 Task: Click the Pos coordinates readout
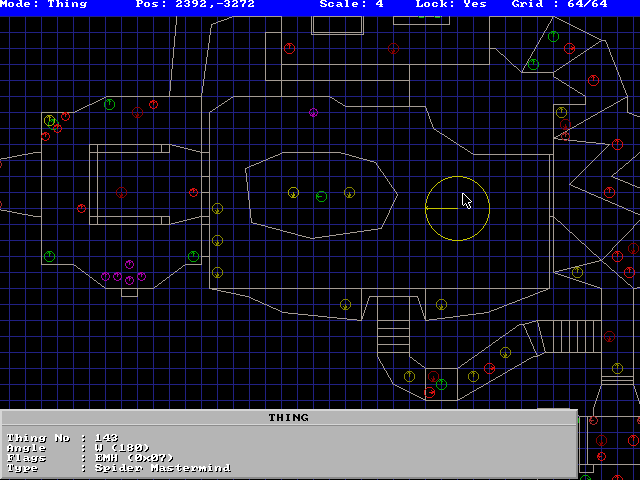point(195,5)
